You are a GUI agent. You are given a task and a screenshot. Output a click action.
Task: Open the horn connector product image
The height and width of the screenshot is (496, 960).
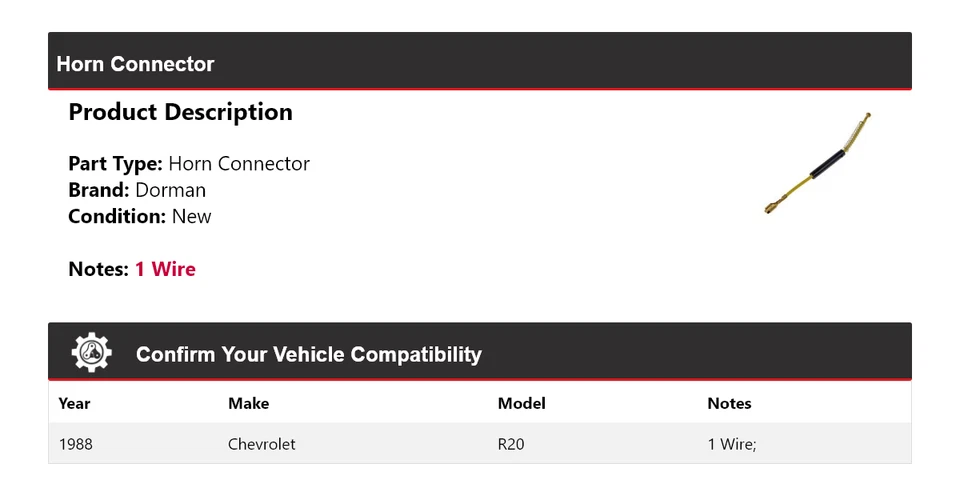819,164
